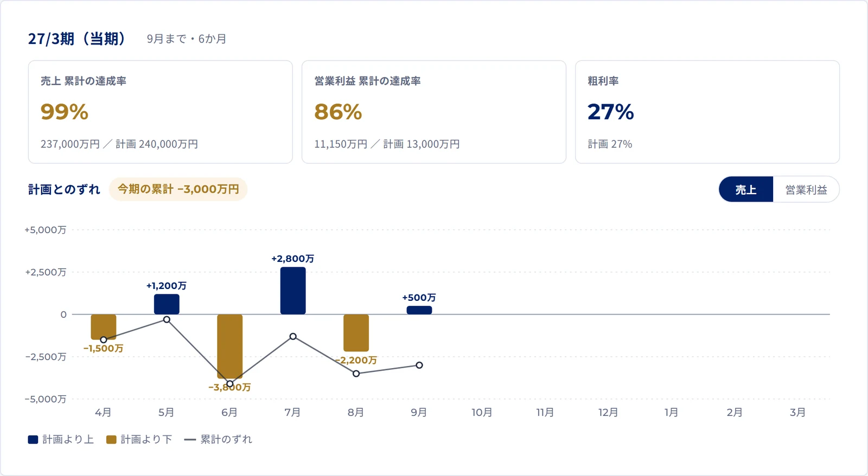
Task: Click May cumulative line marker
Action: coord(167,320)
